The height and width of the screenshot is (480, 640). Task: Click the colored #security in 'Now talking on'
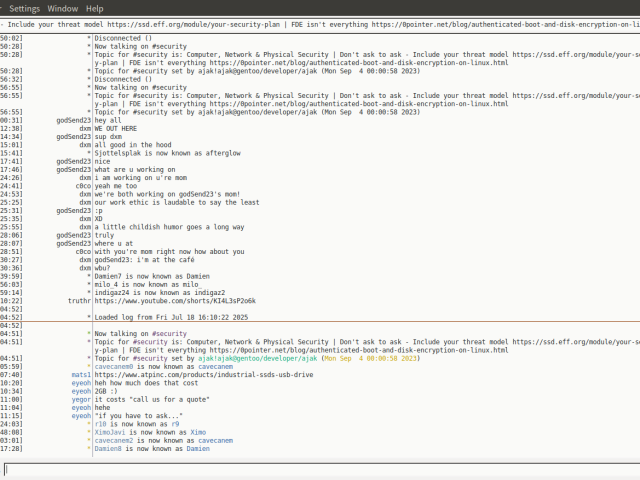coord(169,333)
